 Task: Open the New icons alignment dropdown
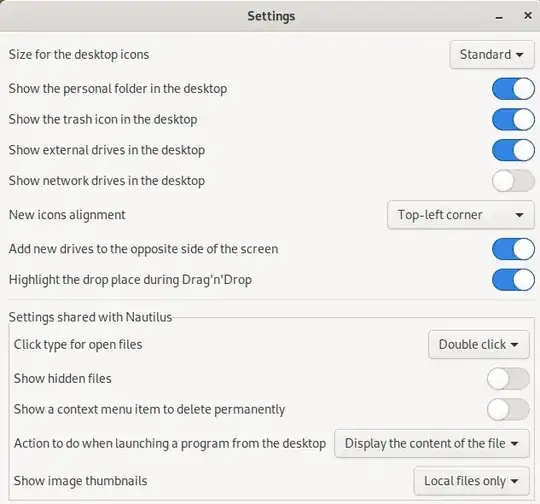(x=460, y=215)
